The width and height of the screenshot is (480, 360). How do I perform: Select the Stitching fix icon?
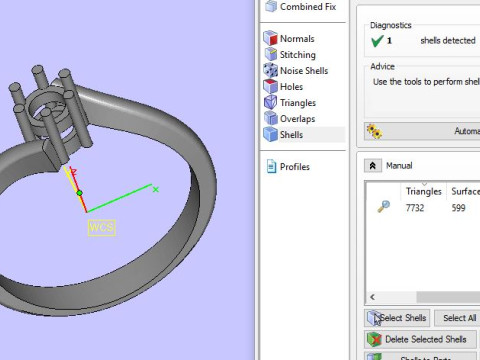point(271,54)
